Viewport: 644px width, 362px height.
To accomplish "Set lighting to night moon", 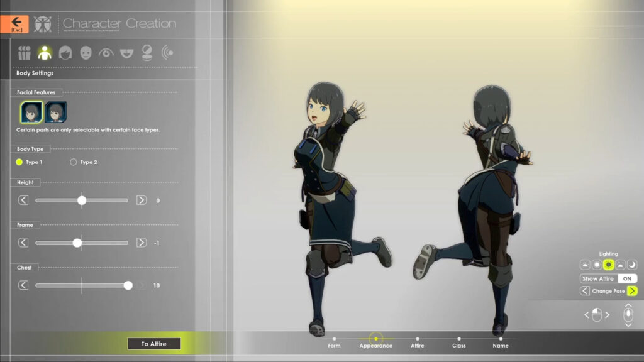I will [x=632, y=265].
